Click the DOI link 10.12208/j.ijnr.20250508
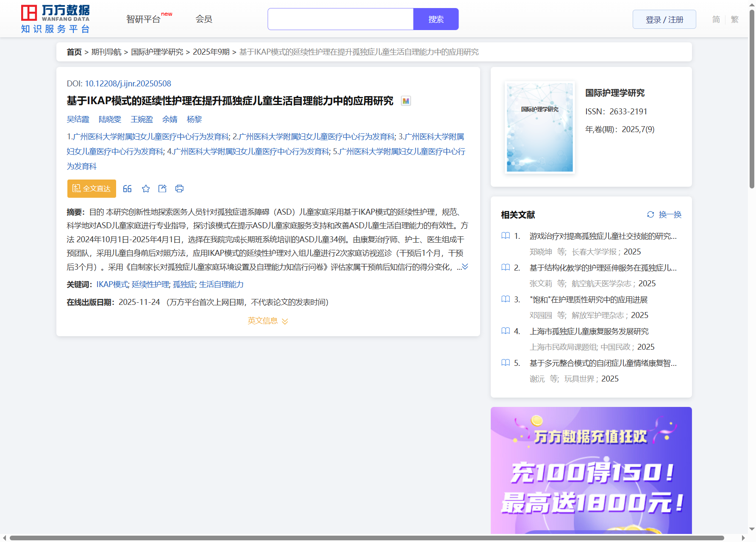The image size is (756, 542). [x=128, y=84]
